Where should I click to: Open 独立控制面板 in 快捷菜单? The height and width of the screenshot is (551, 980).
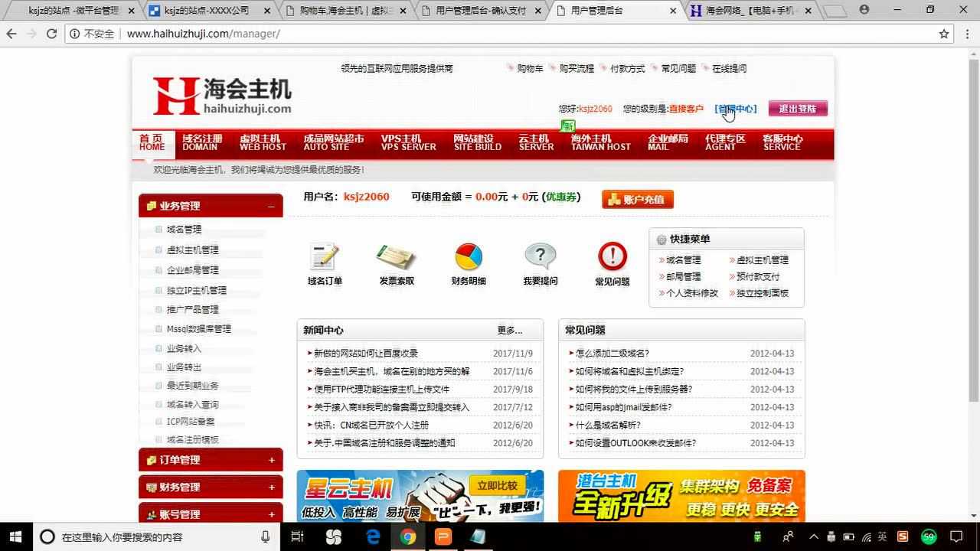(763, 293)
